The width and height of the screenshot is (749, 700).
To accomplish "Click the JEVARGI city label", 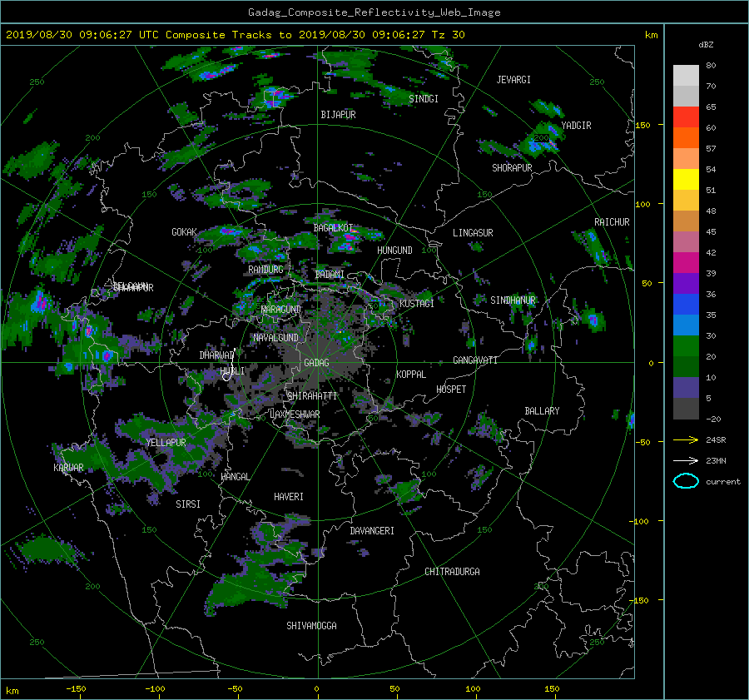I will pyautogui.click(x=513, y=80).
